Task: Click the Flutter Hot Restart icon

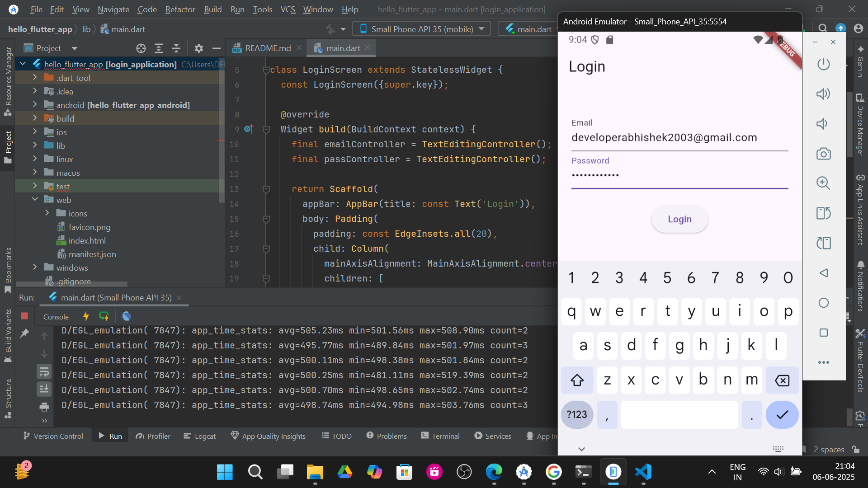Action: (104, 316)
